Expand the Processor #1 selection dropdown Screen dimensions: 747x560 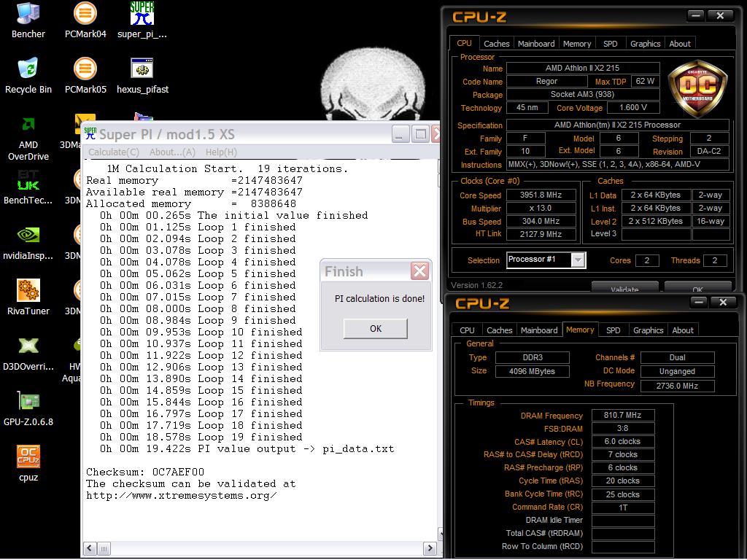[578, 260]
